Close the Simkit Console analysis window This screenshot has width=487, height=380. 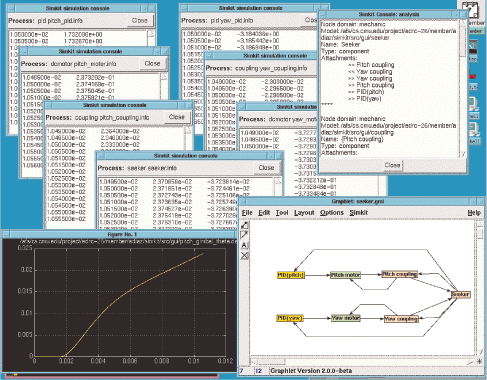(392, 165)
